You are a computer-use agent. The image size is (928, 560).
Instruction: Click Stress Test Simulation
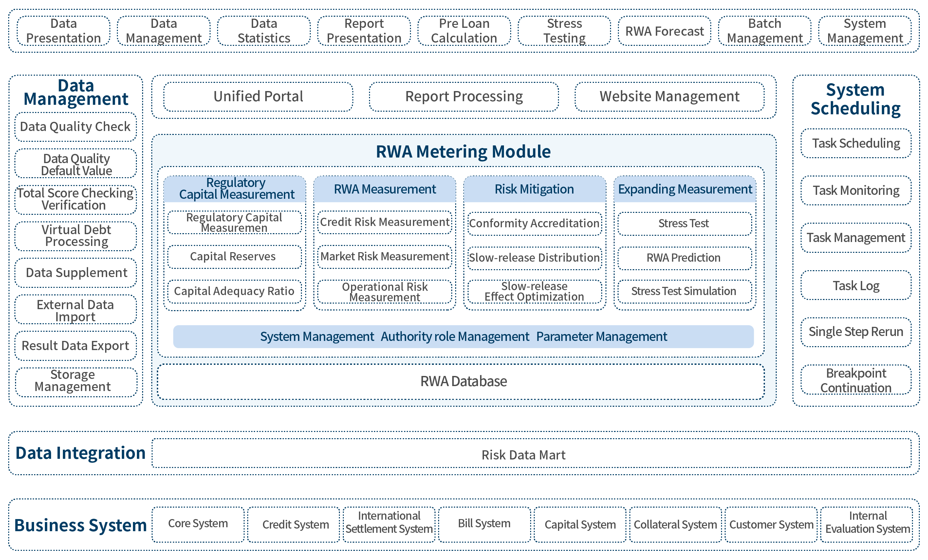[x=685, y=291]
